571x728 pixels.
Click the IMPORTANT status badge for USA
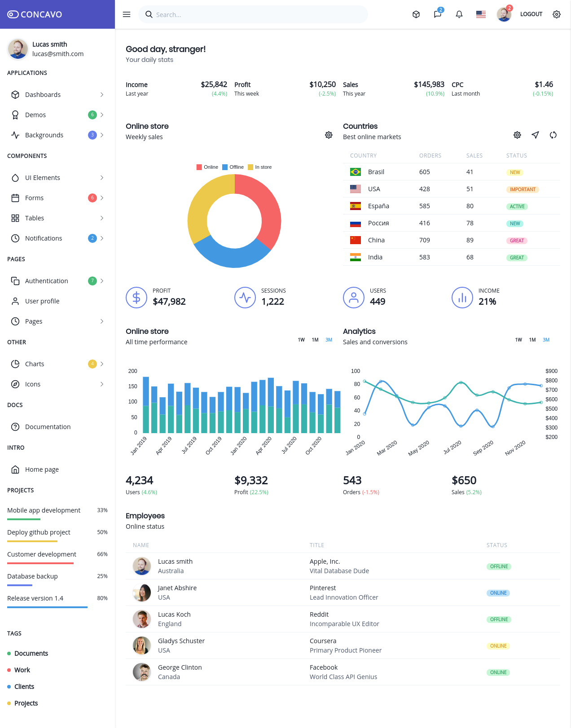click(523, 189)
